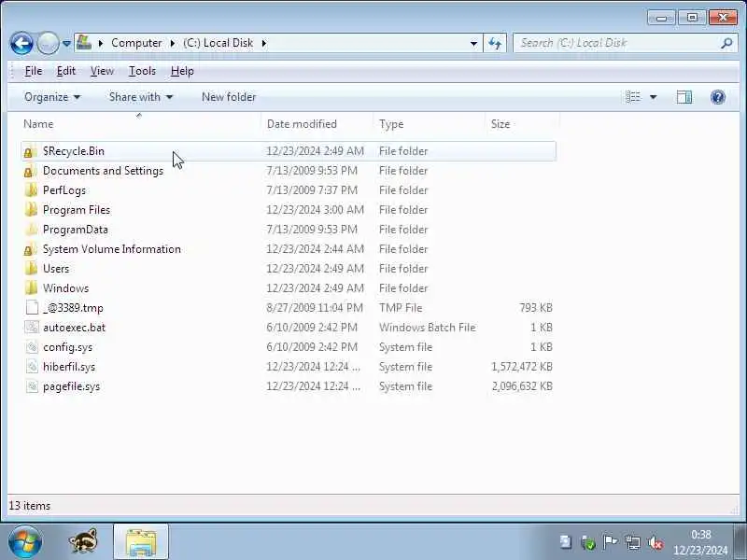Click the New folder button

point(229,97)
